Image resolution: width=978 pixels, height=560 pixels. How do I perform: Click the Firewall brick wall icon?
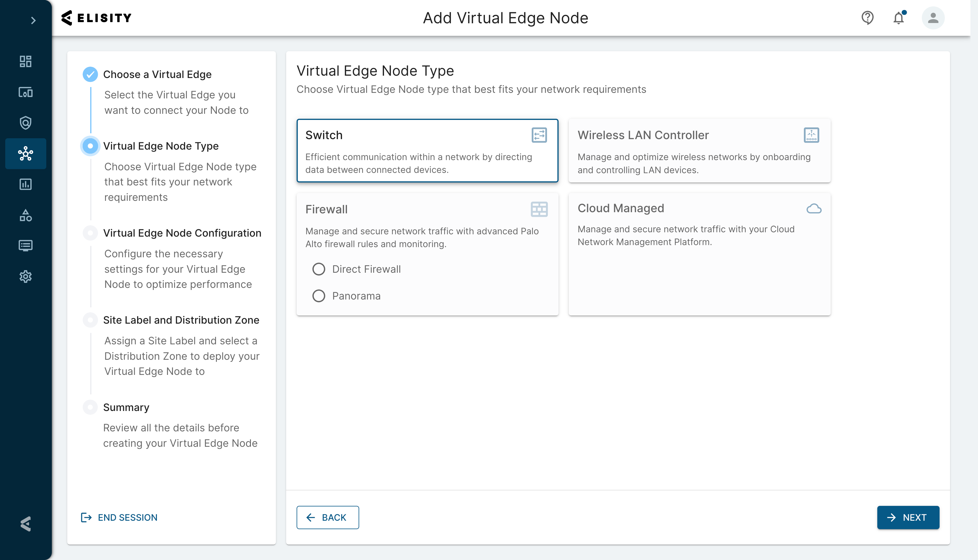point(539,209)
